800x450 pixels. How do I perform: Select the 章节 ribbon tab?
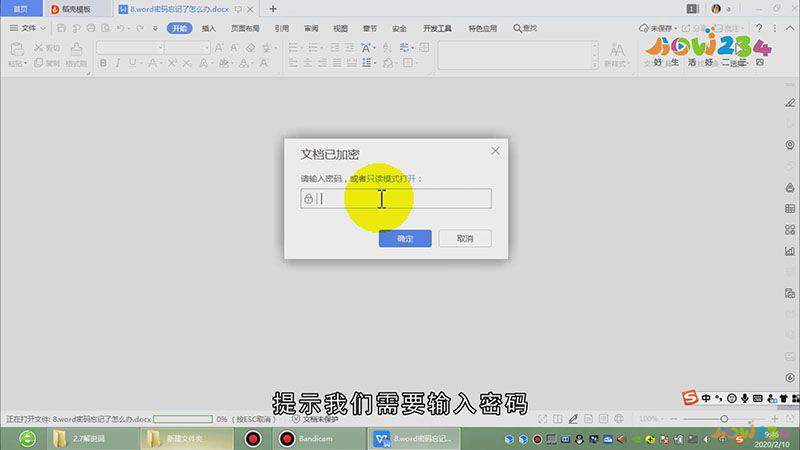(x=370, y=28)
